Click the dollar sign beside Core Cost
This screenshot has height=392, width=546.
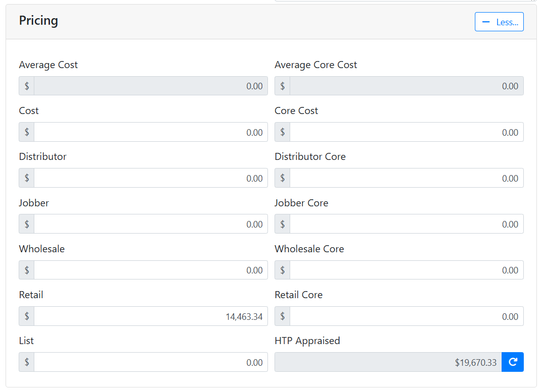(283, 132)
